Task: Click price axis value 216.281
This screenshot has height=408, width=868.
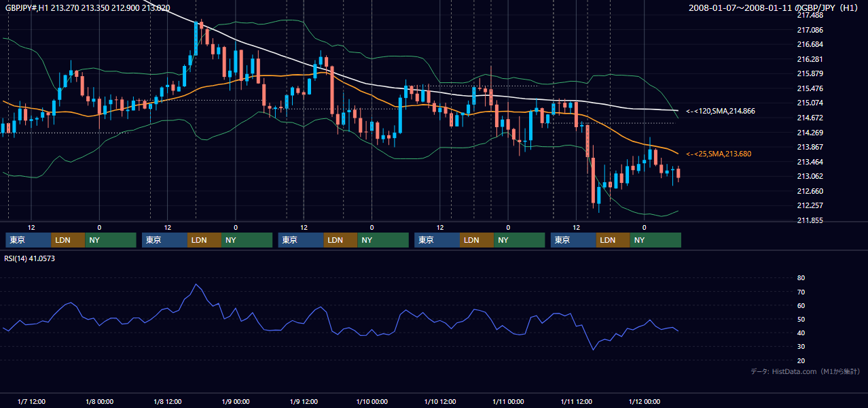Action: tap(810, 59)
